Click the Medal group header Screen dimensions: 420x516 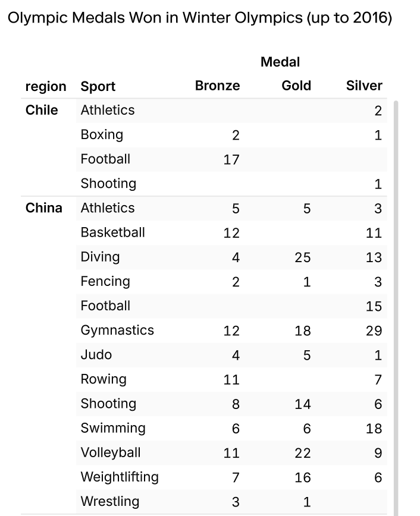(280, 62)
